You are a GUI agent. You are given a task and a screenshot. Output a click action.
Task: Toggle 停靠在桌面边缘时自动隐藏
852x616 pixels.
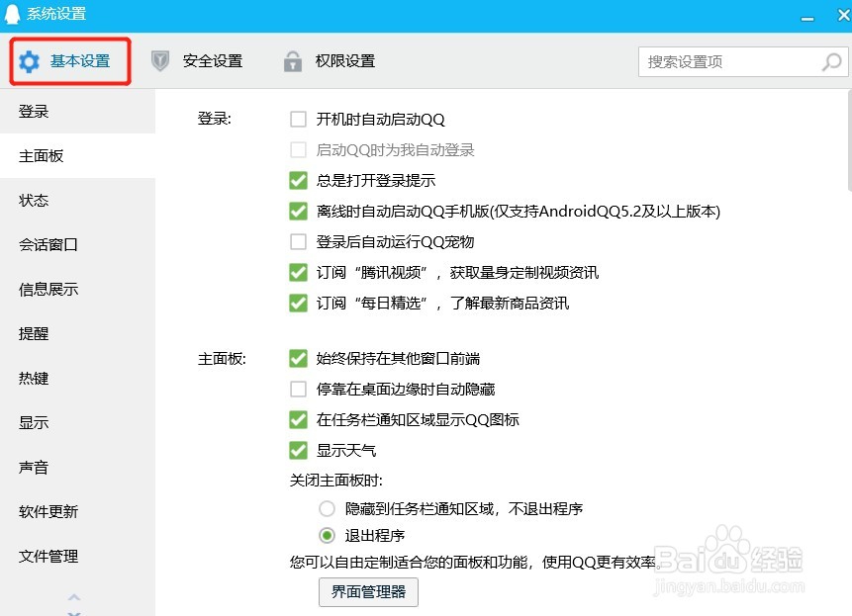click(298, 389)
